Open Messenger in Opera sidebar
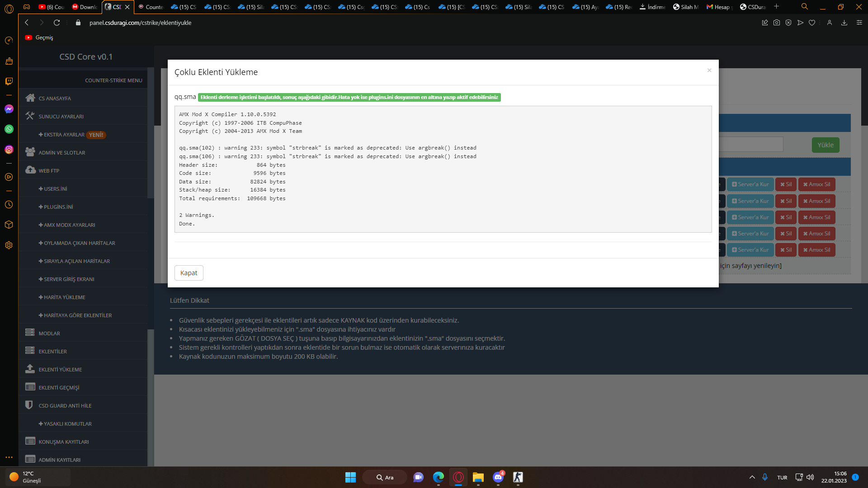This screenshot has height=488, width=868. 9,109
